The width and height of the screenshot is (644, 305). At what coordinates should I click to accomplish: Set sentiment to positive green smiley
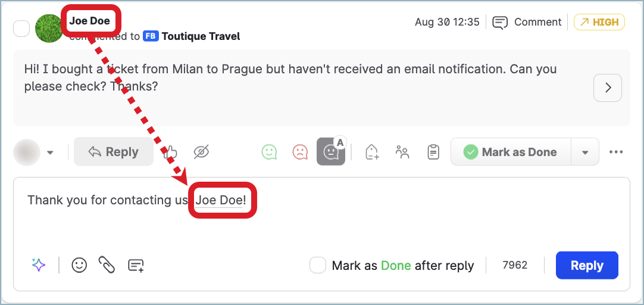[269, 152]
